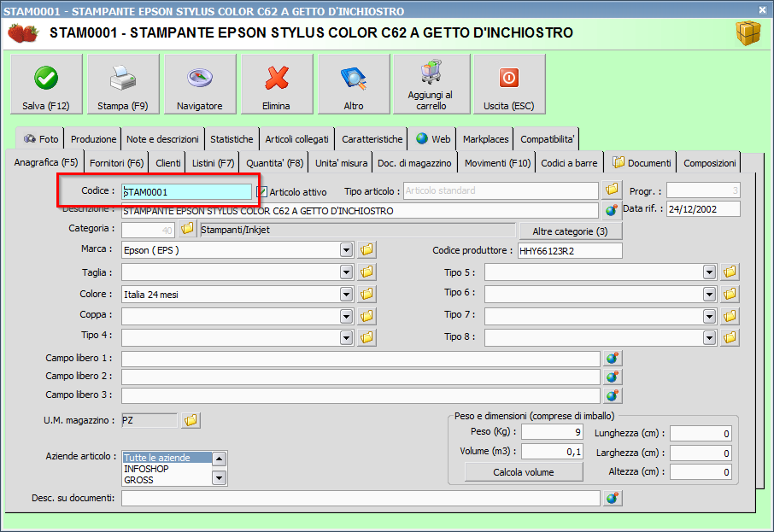Image resolution: width=774 pixels, height=532 pixels.
Task: Open the Movimenti (F10) tab
Action: 497,163
